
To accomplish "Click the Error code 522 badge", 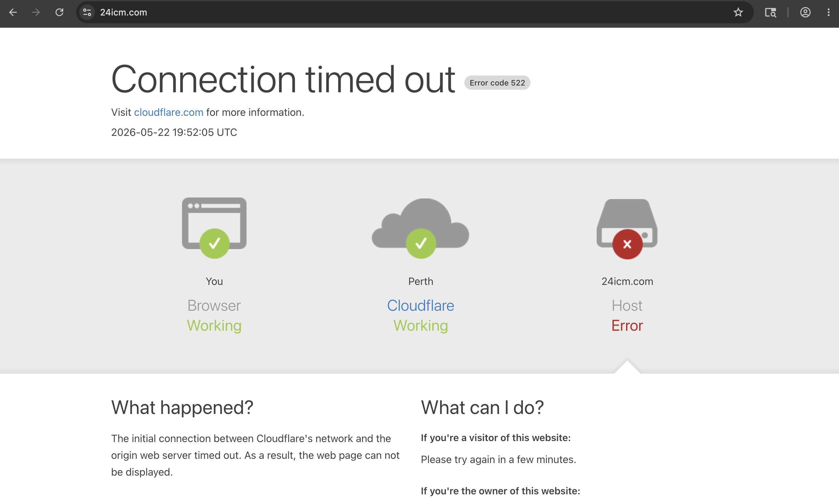I will pyautogui.click(x=497, y=83).
